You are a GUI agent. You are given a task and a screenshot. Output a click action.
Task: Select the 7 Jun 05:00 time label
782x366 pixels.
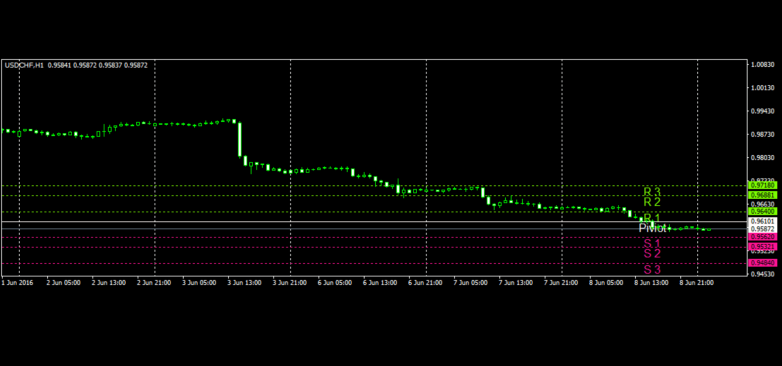pyautogui.click(x=470, y=283)
